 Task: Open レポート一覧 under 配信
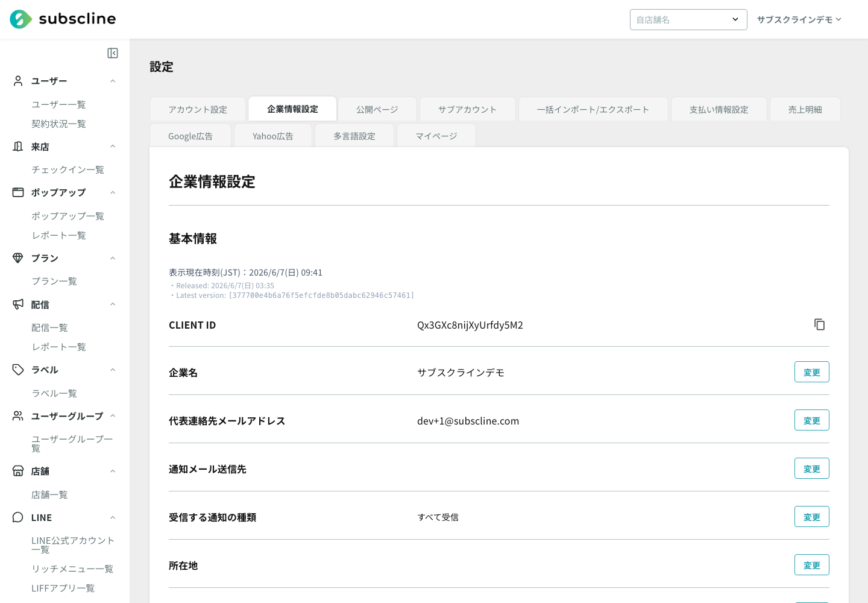tap(58, 347)
